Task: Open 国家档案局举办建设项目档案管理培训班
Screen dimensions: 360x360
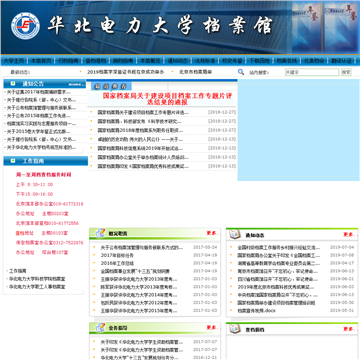Action: coord(276,303)
